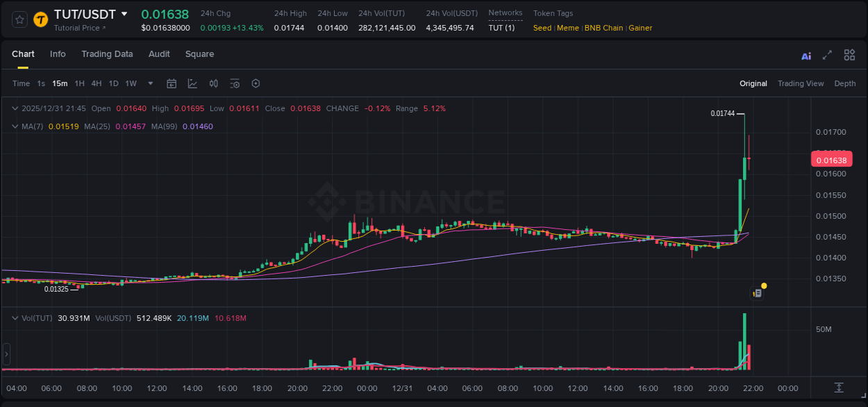The height and width of the screenshot is (407, 868).
Task: Select the 1H timeframe
Action: point(78,83)
